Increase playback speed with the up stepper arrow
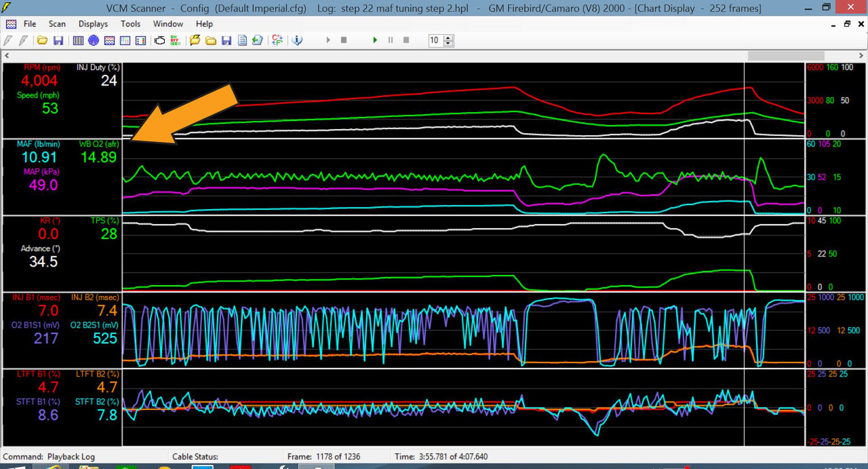 tap(447, 37)
